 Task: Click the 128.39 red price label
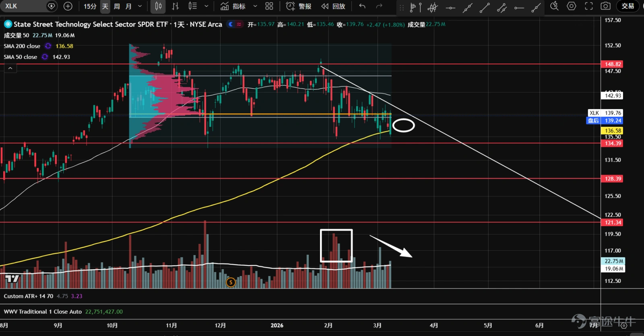tap(612, 179)
